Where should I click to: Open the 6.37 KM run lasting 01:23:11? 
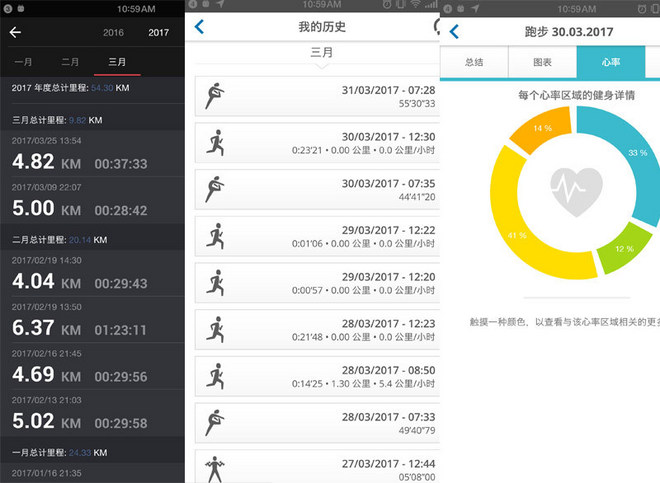click(x=92, y=320)
